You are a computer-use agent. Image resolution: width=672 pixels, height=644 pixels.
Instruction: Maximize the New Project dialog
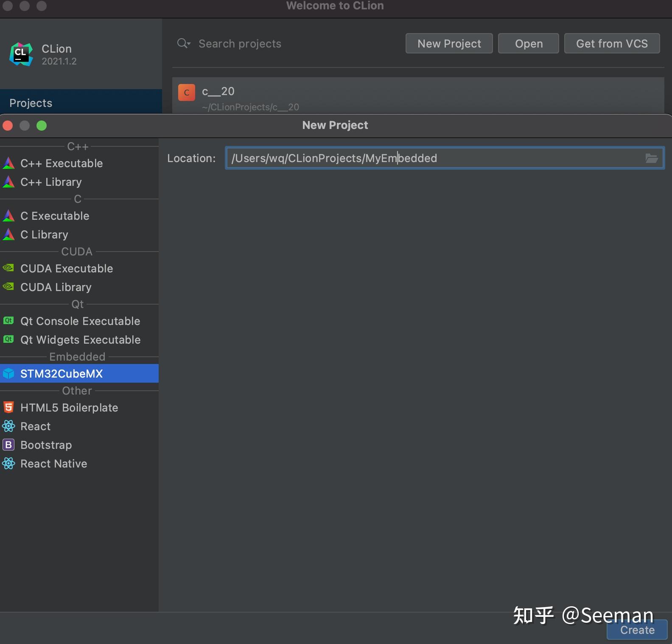(42, 126)
